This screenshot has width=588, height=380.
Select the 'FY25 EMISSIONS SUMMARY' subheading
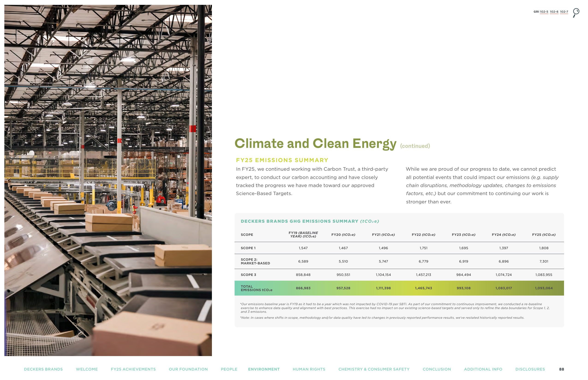point(282,160)
